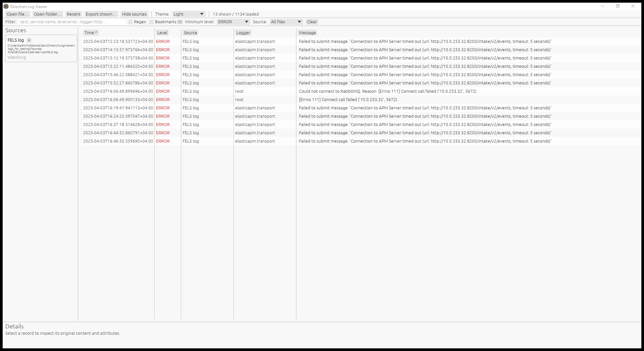Open the Recent files list
The width and height of the screenshot is (644, 351).
pos(74,14)
